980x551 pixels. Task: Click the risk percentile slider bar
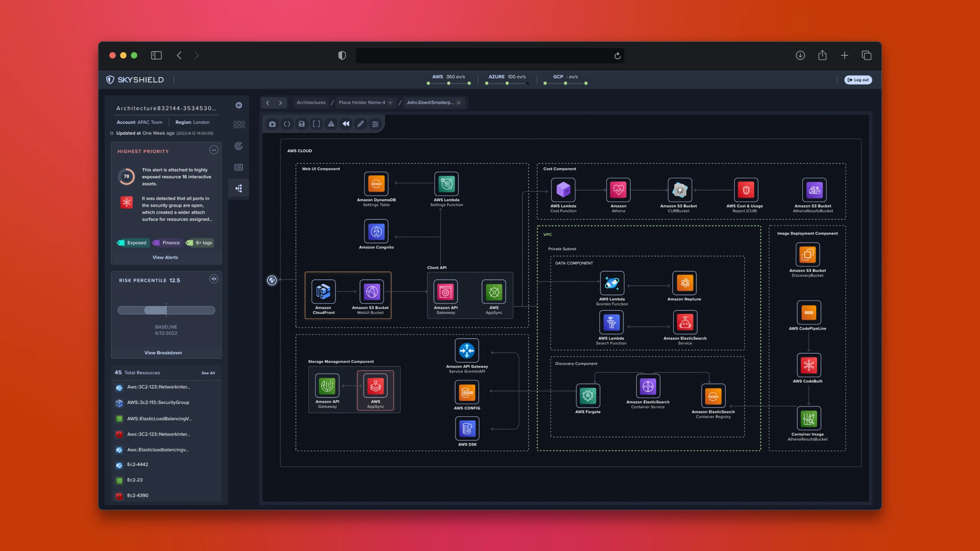(166, 310)
